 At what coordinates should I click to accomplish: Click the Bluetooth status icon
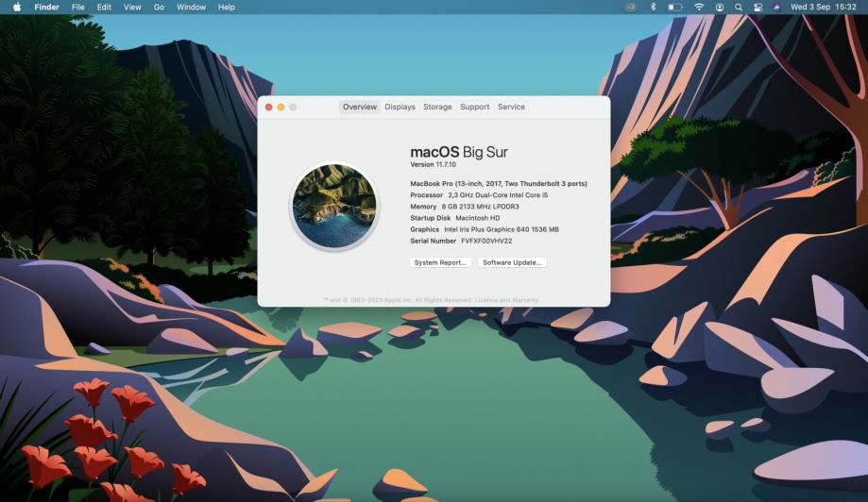[653, 8]
